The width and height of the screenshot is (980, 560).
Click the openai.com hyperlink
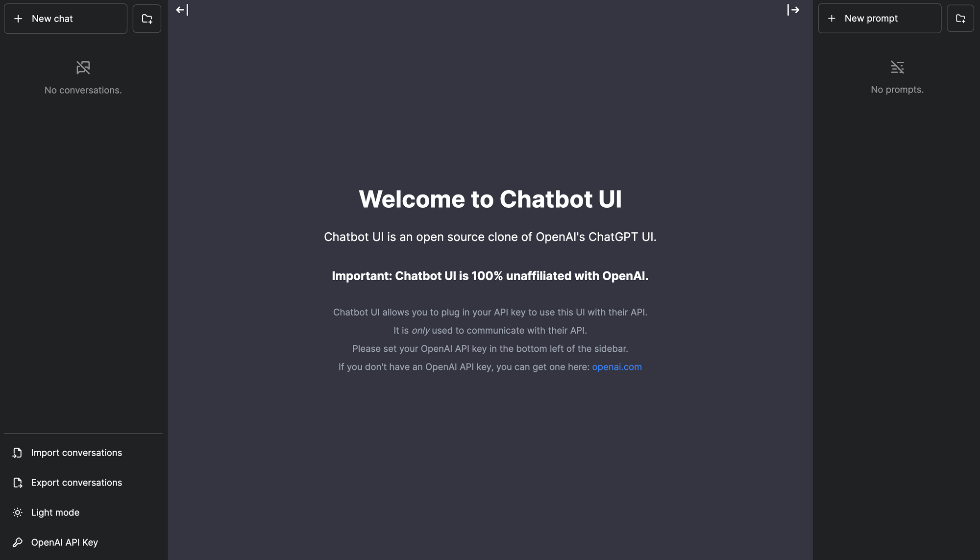616,366
